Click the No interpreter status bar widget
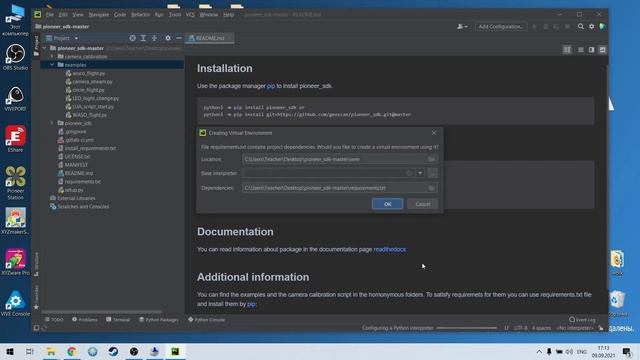The image size is (640, 360). click(x=575, y=328)
